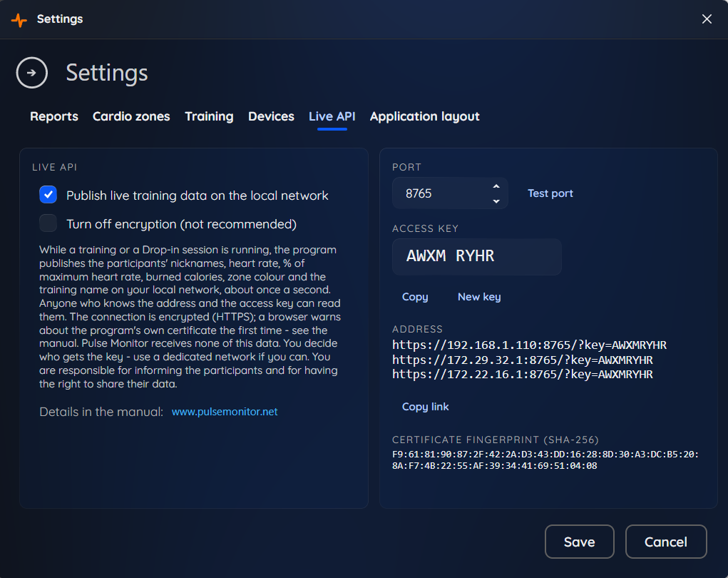This screenshot has width=728, height=578.
Task: Close the Settings window
Action: (x=707, y=19)
